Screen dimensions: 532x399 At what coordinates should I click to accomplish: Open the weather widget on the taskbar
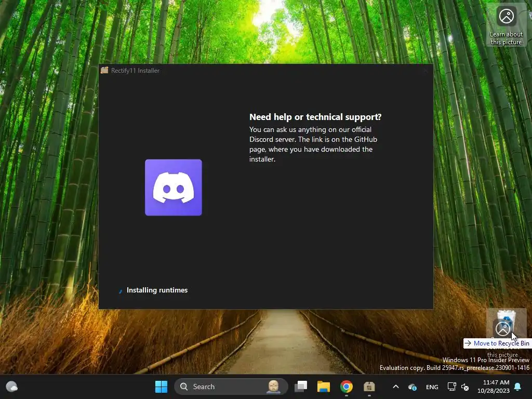(x=12, y=387)
